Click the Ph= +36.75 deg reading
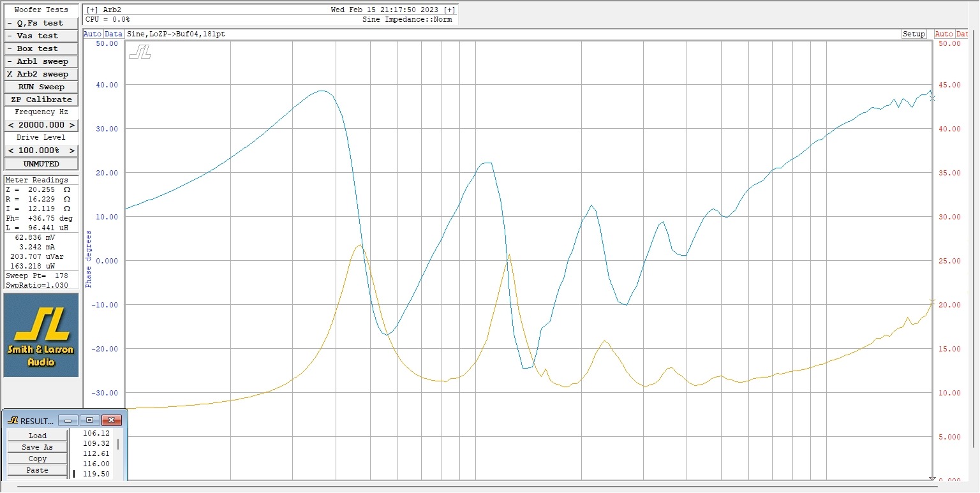 [40, 218]
